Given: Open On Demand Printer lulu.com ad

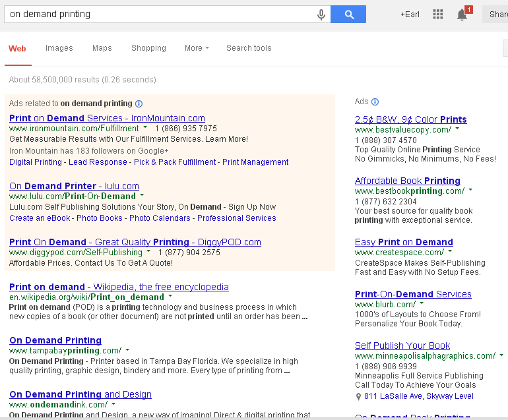Looking at the screenshot, I should pos(74,186).
